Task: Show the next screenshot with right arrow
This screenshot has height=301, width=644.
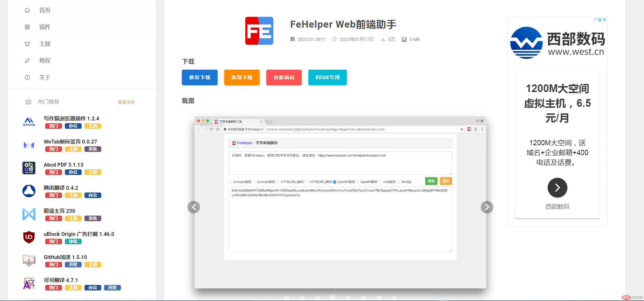Action: point(487,207)
